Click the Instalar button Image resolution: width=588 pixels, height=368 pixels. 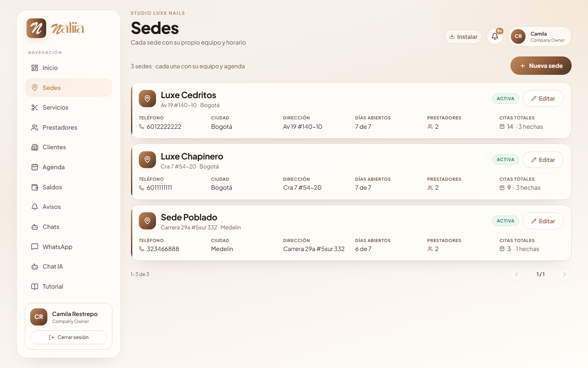(463, 37)
